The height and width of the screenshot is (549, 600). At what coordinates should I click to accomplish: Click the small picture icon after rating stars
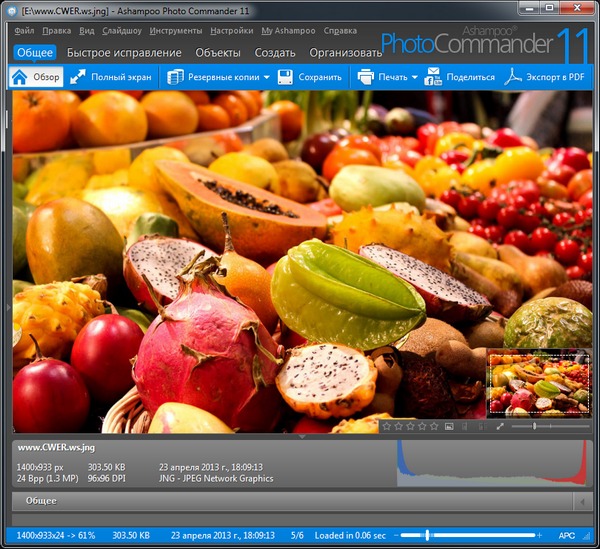pos(449,426)
